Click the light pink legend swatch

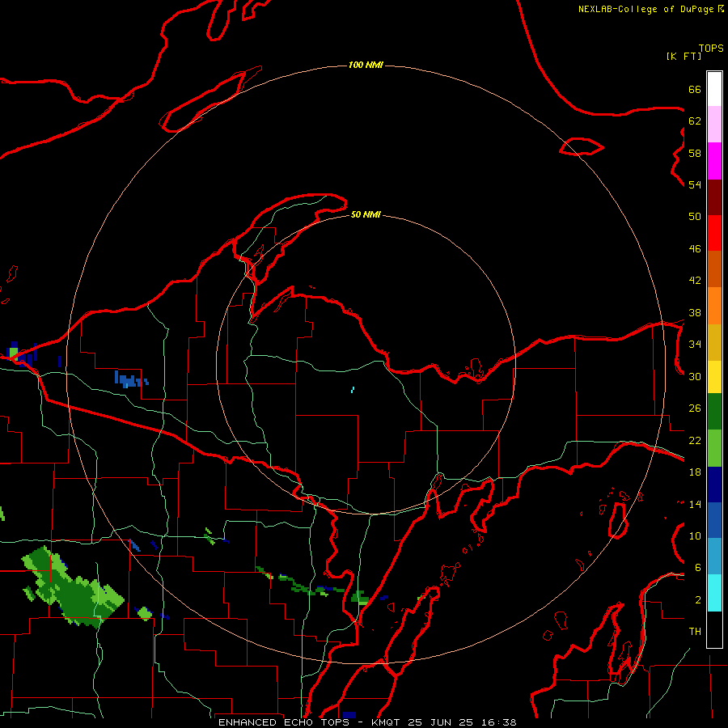click(714, 124)
